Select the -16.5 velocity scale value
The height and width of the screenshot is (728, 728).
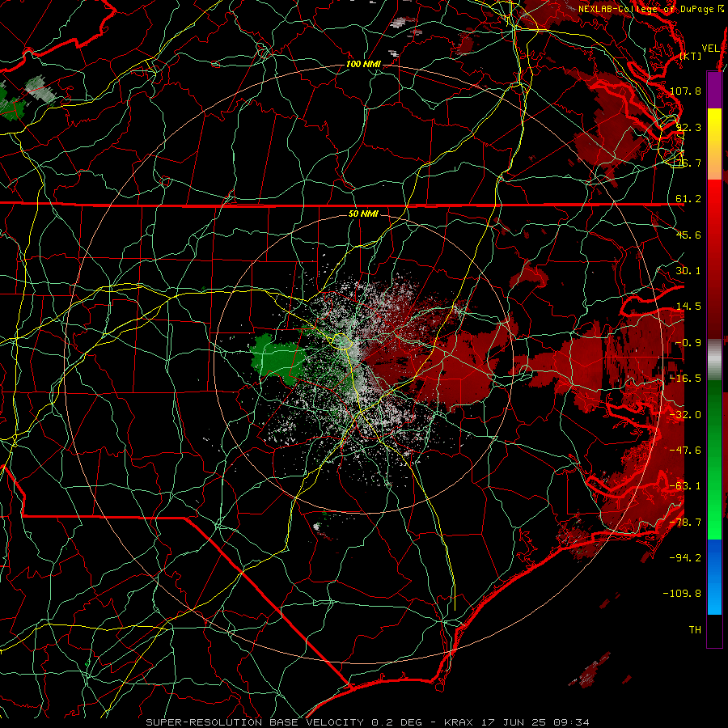[x=685, y=379]
